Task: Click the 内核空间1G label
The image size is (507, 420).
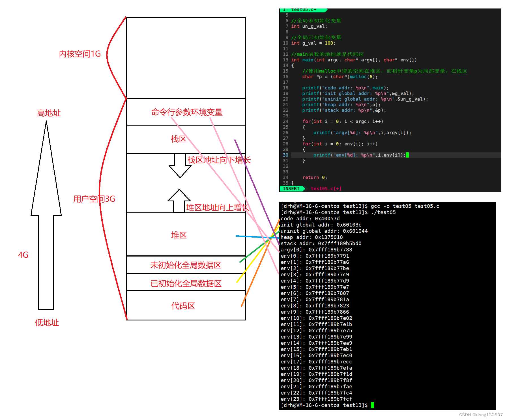Action: pyautogui.click(x=80, y=54)
